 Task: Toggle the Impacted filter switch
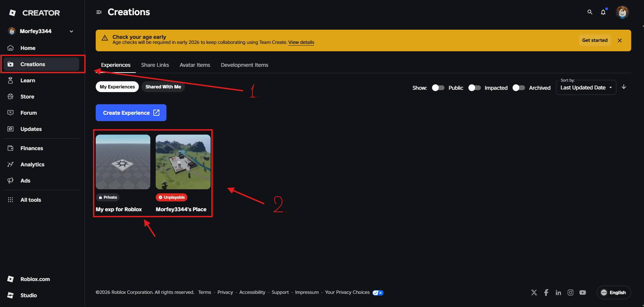point(474,88)
